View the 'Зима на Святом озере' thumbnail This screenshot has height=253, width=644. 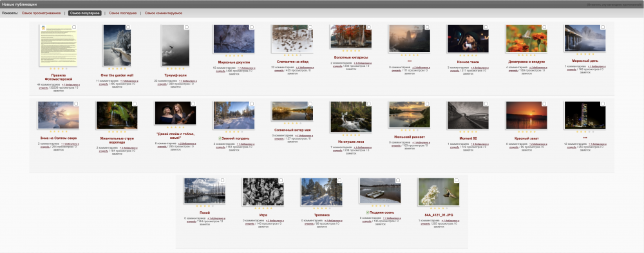59,115
